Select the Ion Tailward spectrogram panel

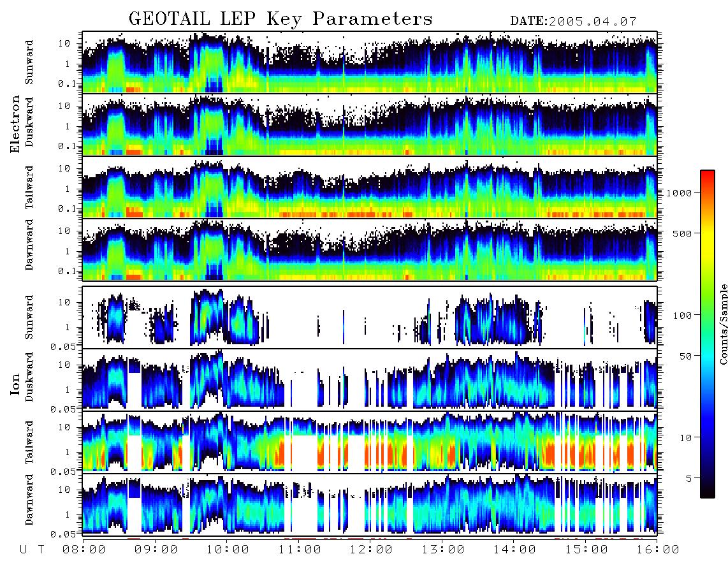point(370,442)
